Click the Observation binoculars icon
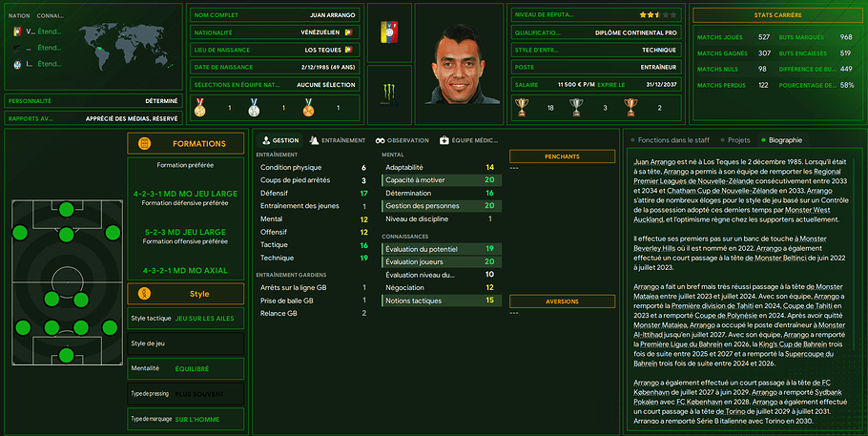 (x=380, y=140)
